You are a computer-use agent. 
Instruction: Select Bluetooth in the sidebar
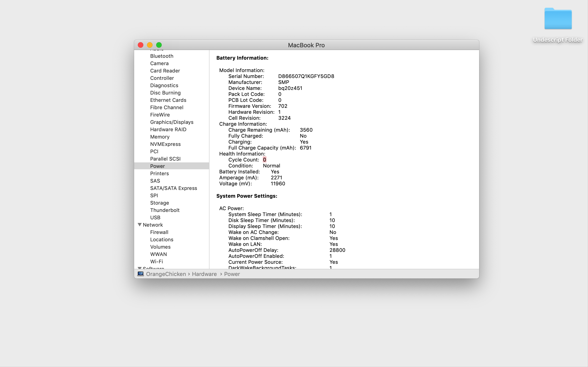(x=161, y=56)
